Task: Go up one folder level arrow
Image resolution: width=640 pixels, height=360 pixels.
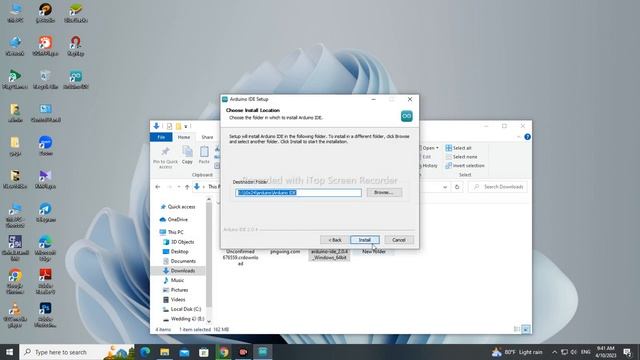Action: click(187, 187)
